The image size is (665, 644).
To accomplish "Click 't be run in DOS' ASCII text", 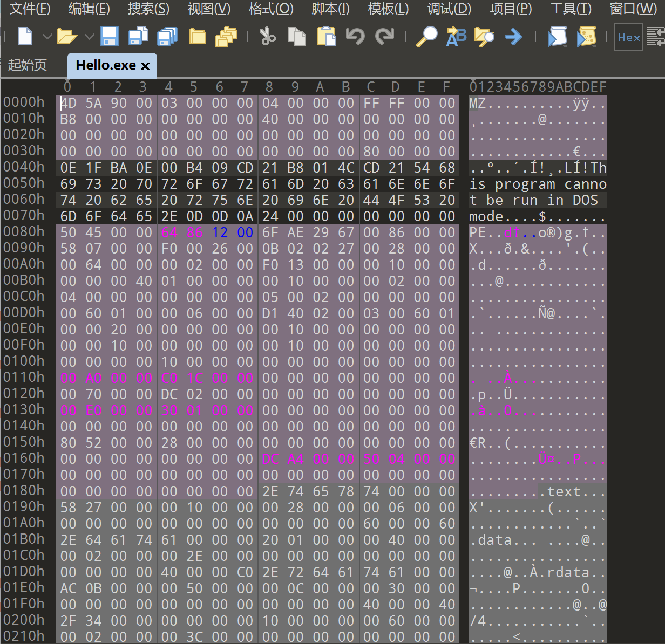I will [x=533, y=200].
